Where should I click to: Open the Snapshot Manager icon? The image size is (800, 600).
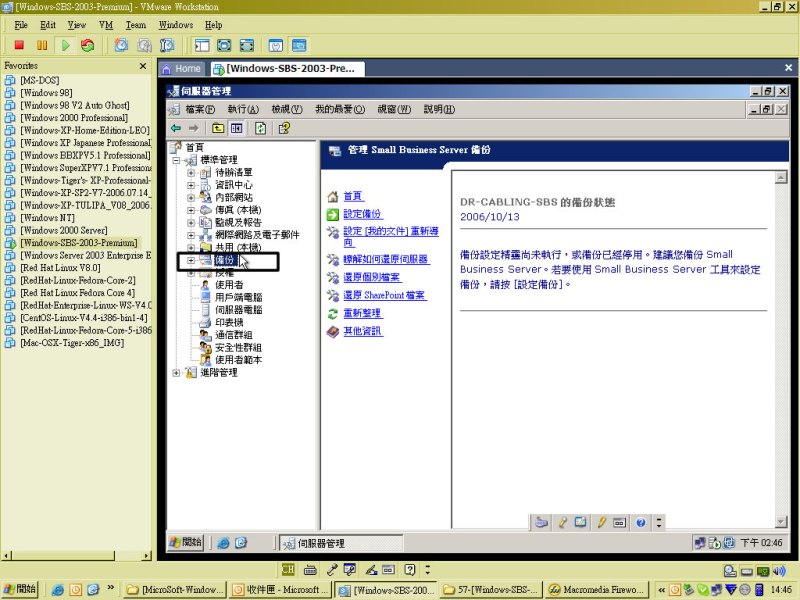pos(167,45)
